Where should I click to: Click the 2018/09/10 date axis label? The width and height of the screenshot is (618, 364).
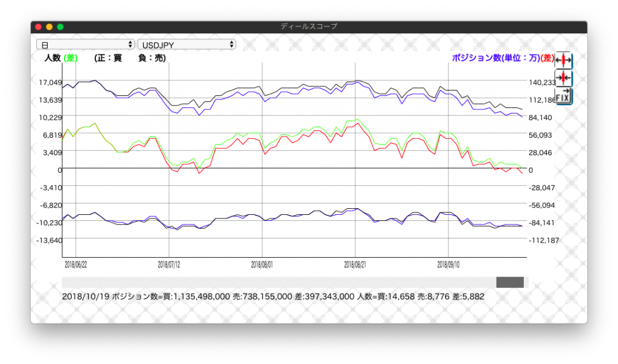coord(448,264)
